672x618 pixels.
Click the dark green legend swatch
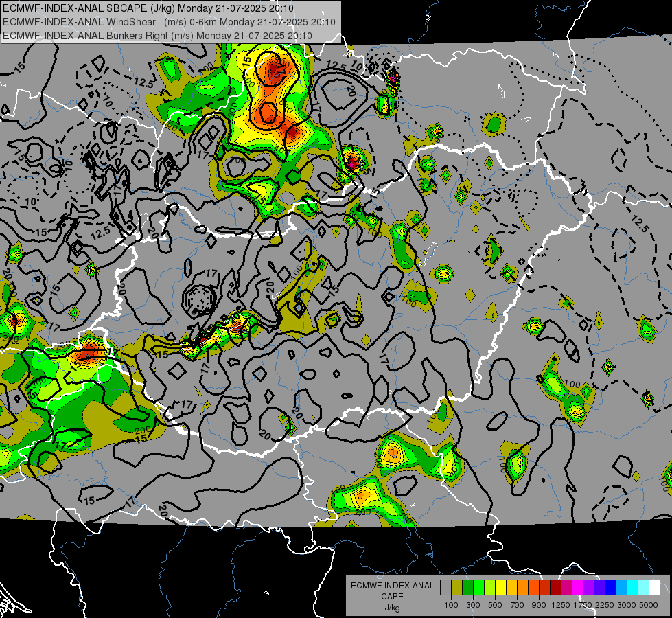tap(467, 588)
